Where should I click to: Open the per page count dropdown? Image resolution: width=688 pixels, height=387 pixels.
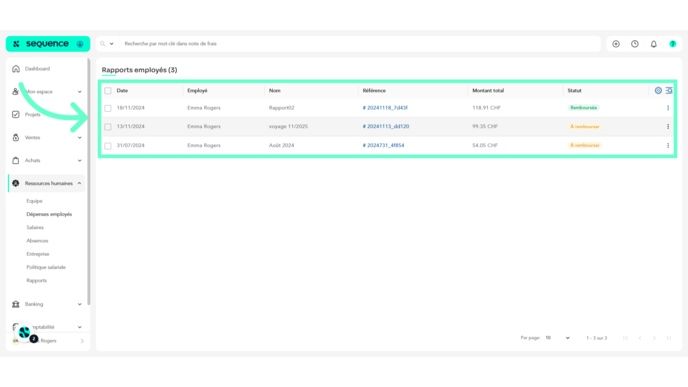pyautogui.click(x=557, y=338)
